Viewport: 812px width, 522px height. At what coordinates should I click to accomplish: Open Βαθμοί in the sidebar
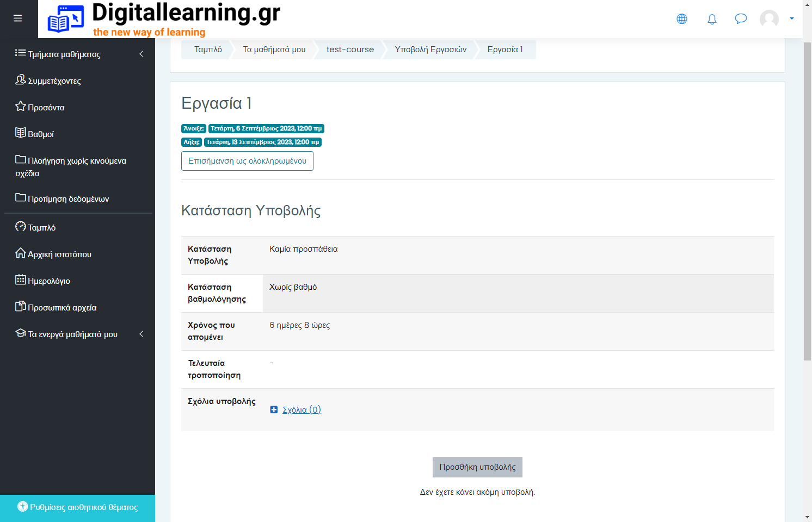tap(41, 134)
